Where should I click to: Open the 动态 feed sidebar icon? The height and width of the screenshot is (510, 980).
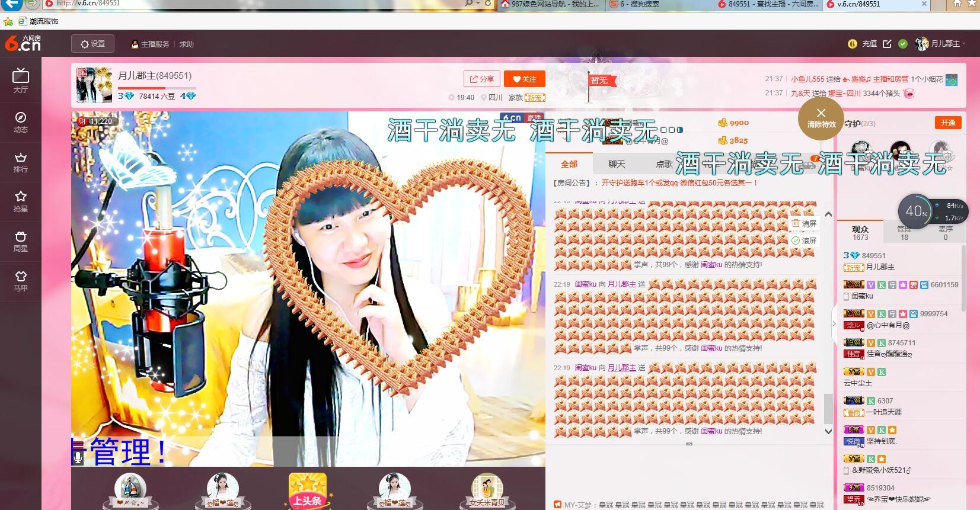[x=20, y=121]
